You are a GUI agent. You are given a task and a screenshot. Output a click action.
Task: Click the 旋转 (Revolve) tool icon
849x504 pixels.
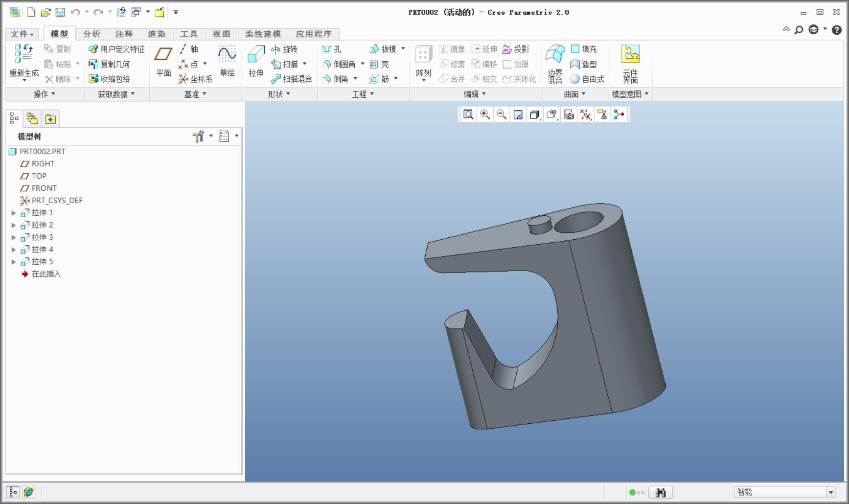click(x=276, y=49)
